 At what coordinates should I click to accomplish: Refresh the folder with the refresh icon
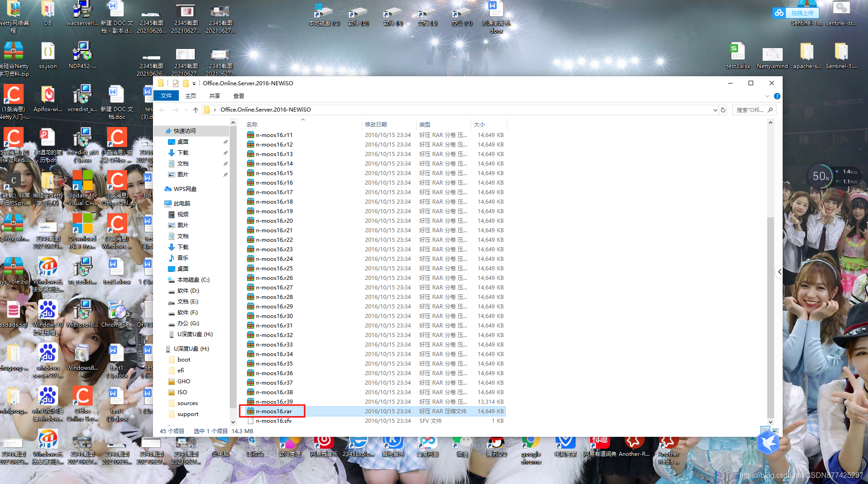[723, 110]
